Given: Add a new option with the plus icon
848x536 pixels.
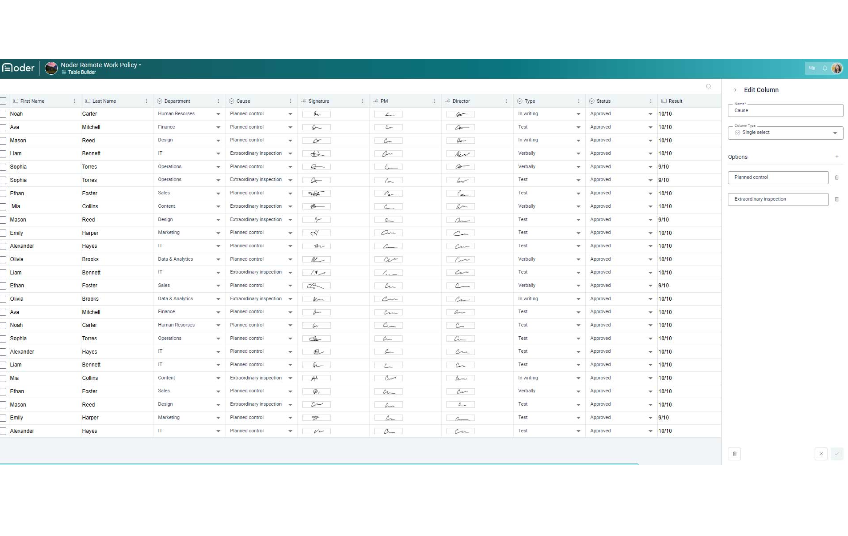Looking at the screenshot, I should (x=837, y=157).
